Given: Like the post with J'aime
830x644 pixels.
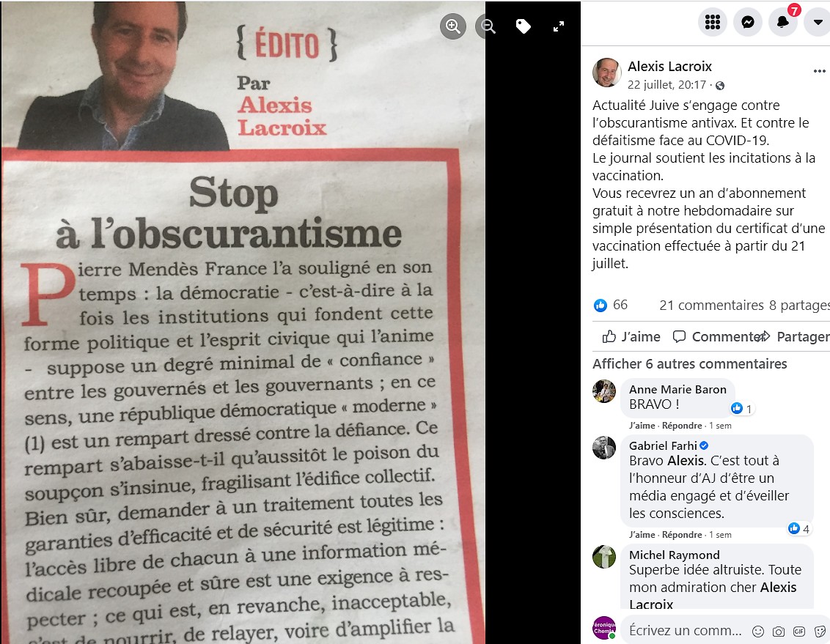Looking at the screenshot, I should click(x=631, y=337).
